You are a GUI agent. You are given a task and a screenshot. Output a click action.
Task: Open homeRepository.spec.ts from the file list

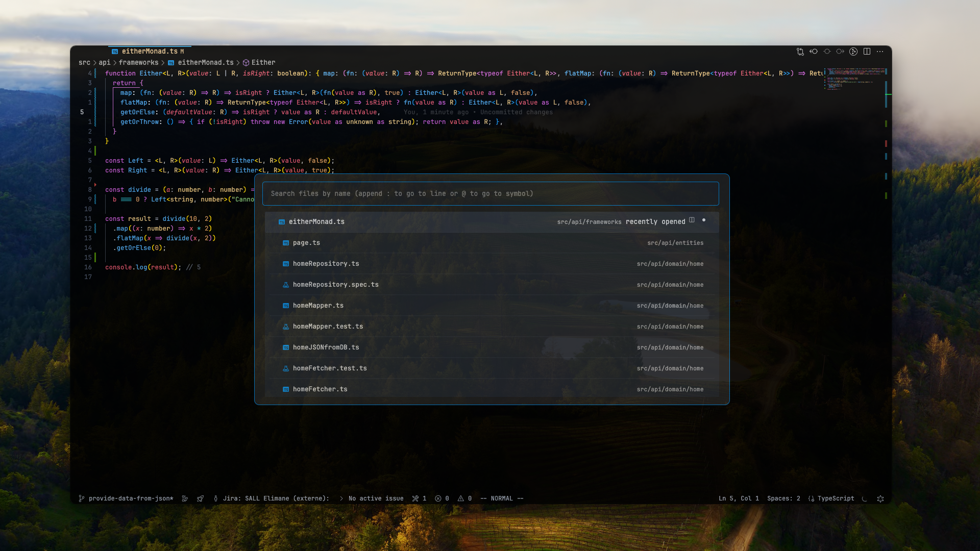pos(335,285)
